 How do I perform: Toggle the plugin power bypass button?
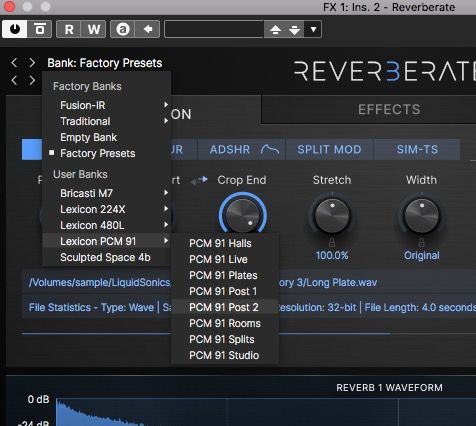pyautogui.click(x=14, y=29)
